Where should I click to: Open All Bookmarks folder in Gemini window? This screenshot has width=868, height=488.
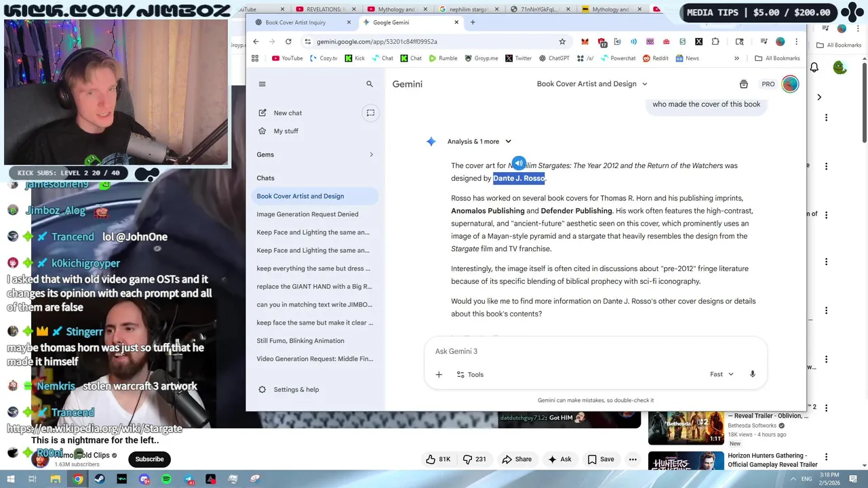pyautogui.click(x=777, y=58)
